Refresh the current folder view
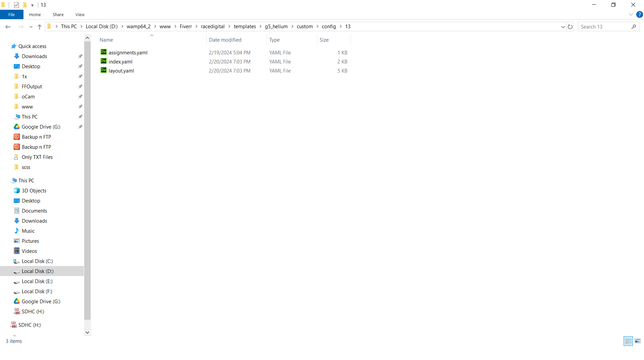 tap(570, 27)
